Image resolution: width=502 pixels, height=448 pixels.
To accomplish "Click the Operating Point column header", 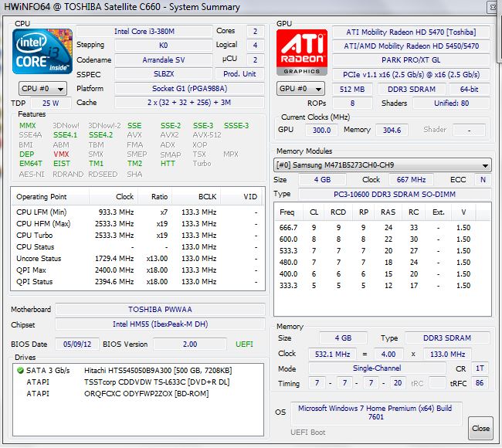I will pos(50,197).
